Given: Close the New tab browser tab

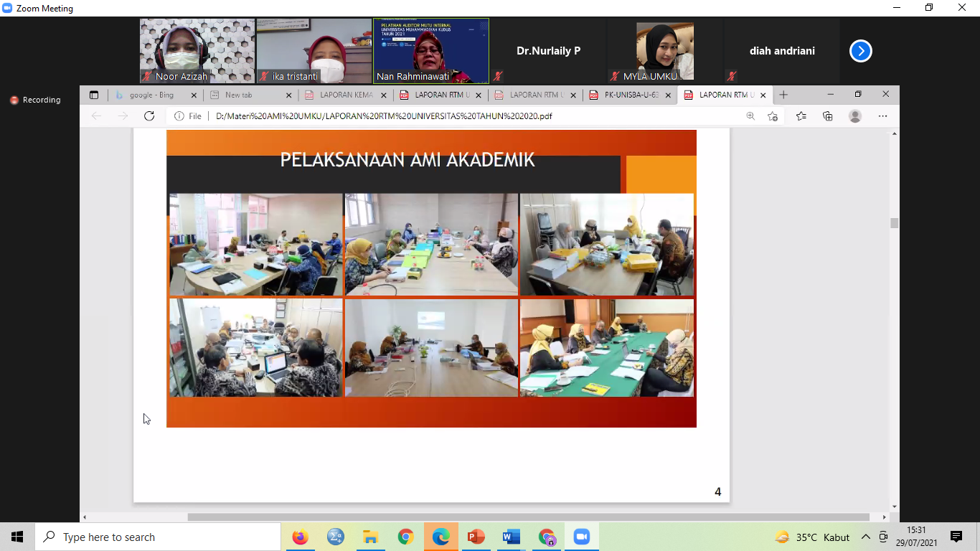Looking at the screenshot, I should [x=289, y=95].
